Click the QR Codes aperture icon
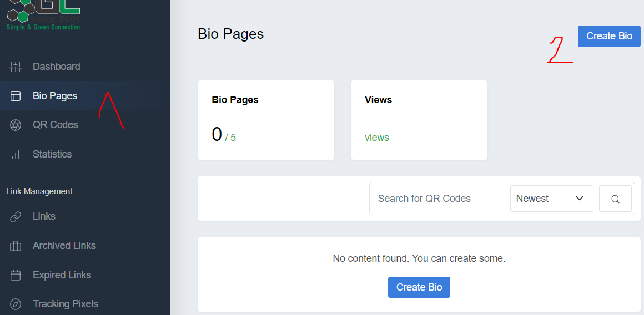Viewport: 644px width, 315px height. point(16,125)
